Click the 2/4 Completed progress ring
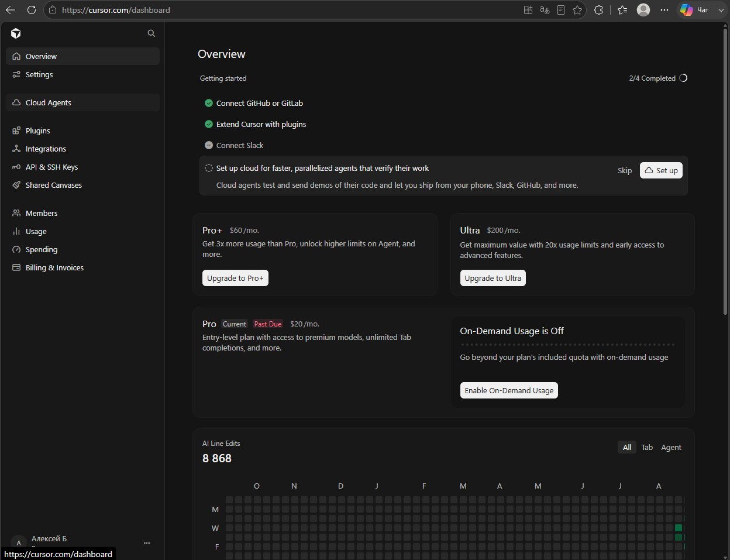This screenshot has width=730, height=560. (x=683, y=78)
